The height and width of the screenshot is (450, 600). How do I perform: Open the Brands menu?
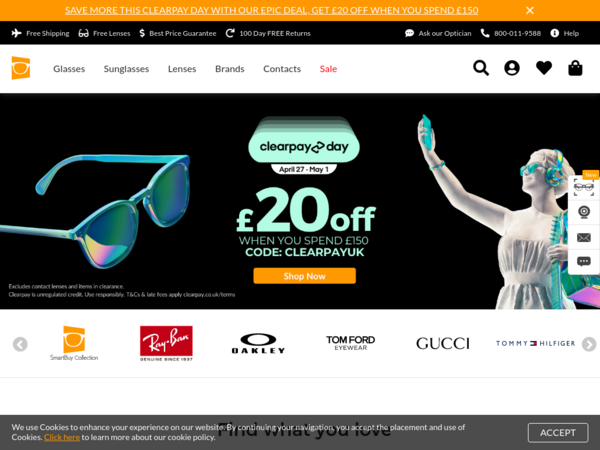tap(230, 69)
